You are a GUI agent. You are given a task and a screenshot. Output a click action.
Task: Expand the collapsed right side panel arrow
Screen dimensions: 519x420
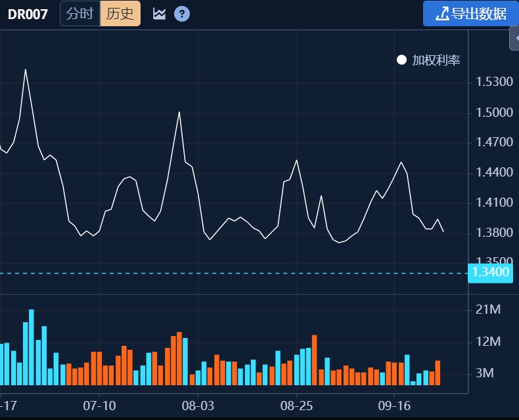(514, 38)
